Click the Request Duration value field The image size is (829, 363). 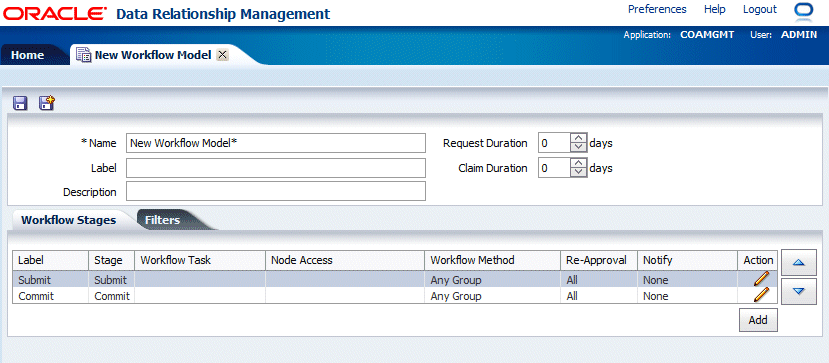click(x=555, y=143)
